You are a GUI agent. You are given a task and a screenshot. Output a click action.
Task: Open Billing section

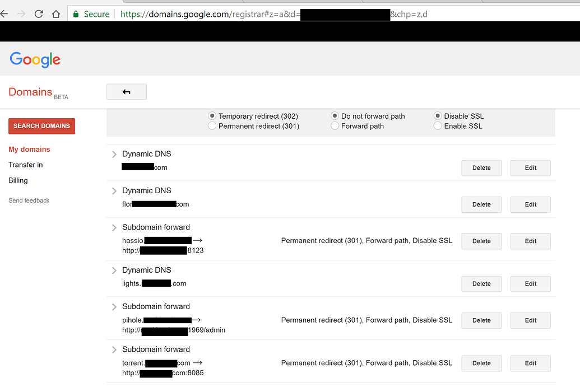pyautogui.click(x=18, y=180)
